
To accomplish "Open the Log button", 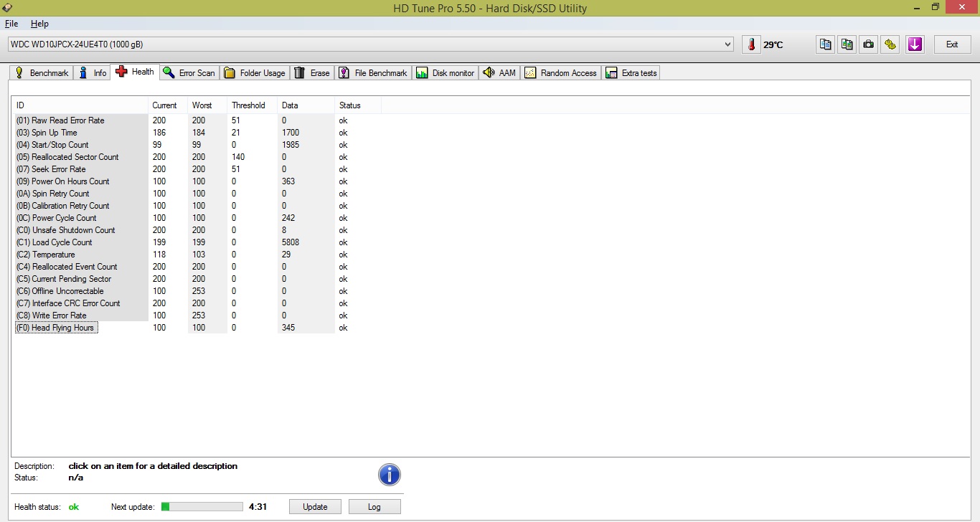I will point(374,507).
